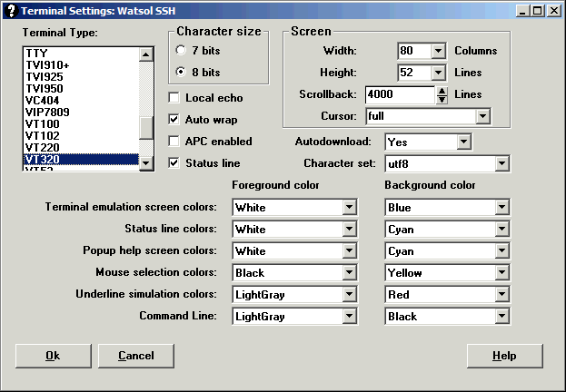Open the screen Width dropdown
This screenshot has height=392, width=566.
click(438, 51)
